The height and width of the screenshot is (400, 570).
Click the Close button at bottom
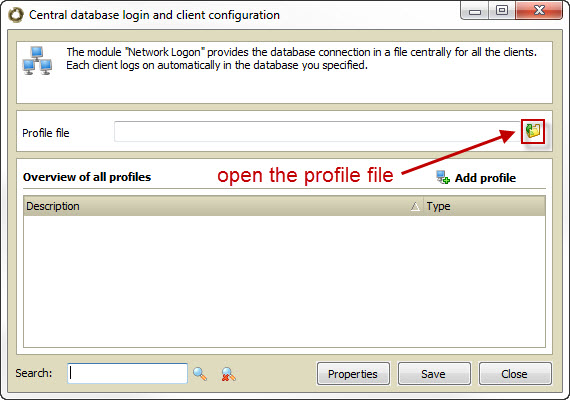pos(515,373)
